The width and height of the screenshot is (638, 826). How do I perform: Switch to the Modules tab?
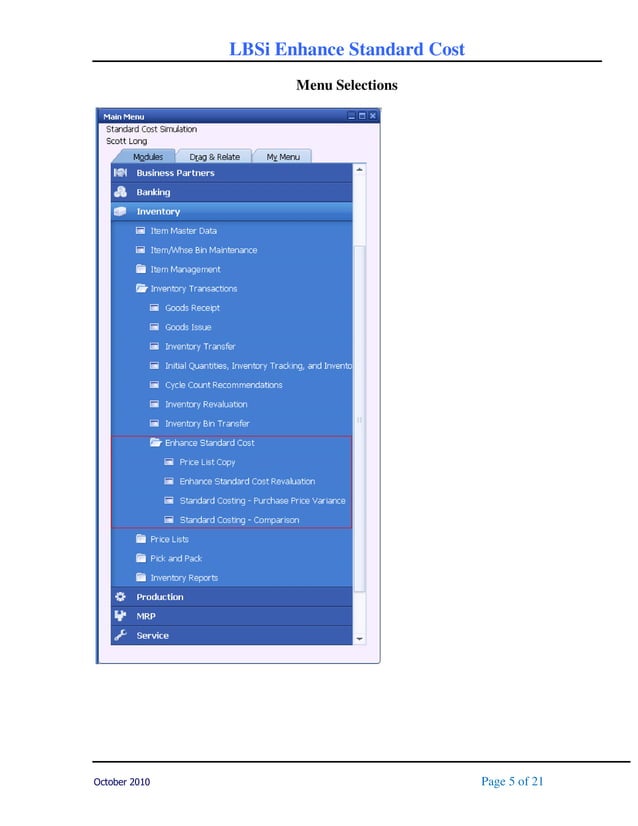pos(148,157)
